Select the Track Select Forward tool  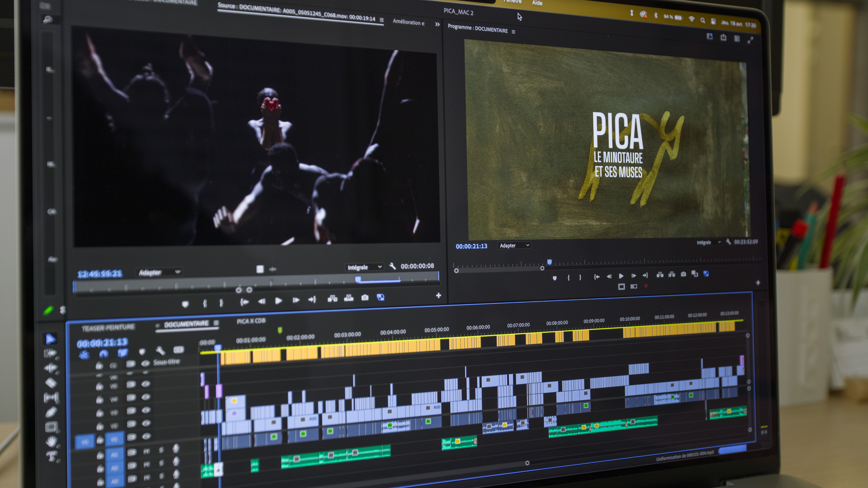point(51,353)
